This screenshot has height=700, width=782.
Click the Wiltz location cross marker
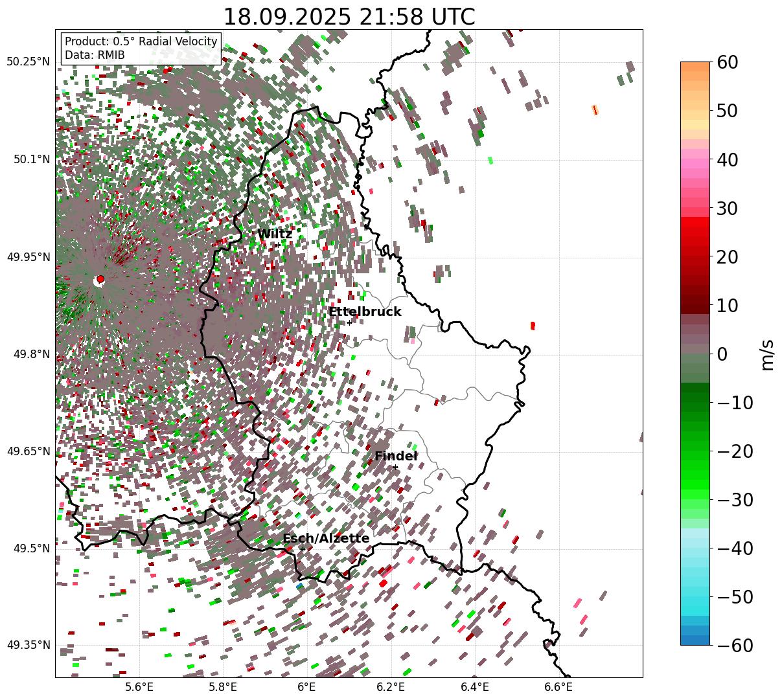278,245
